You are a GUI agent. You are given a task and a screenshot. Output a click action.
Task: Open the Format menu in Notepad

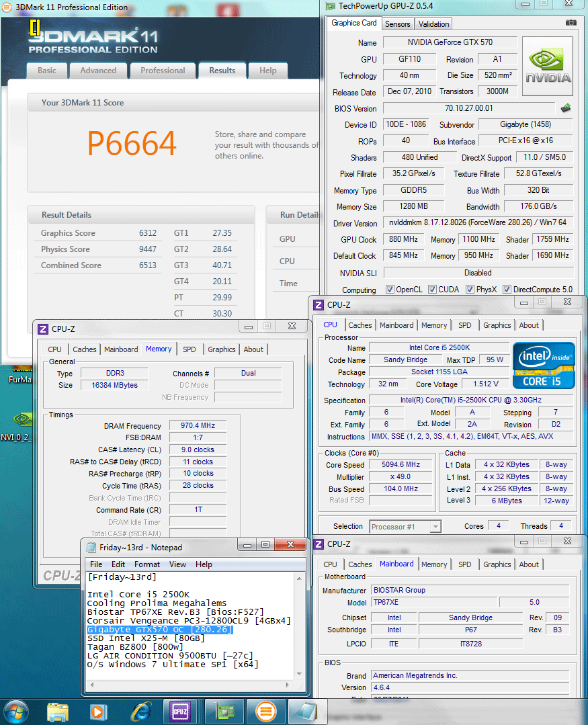(x=147, y=564)
